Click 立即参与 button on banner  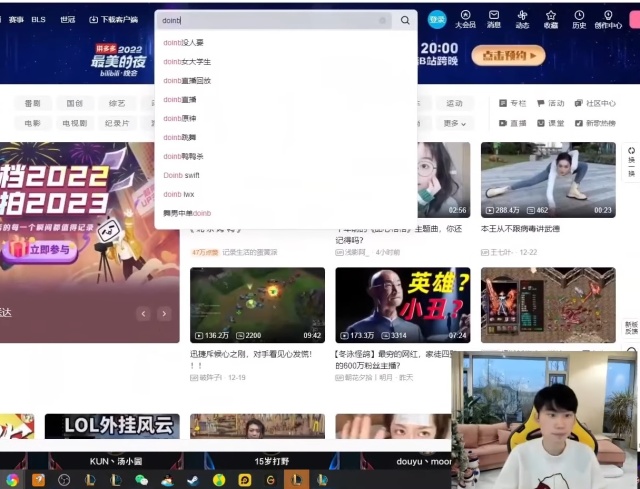[x=40, y=249]
